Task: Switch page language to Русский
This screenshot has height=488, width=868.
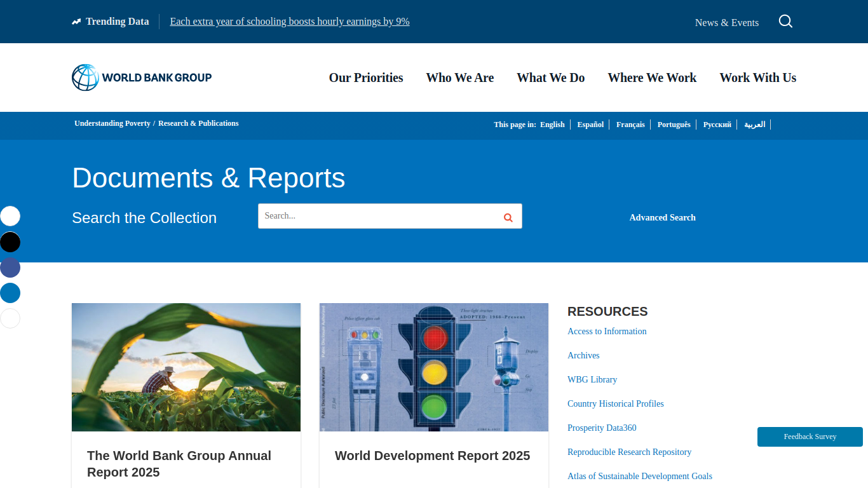Action: point(717,125)
